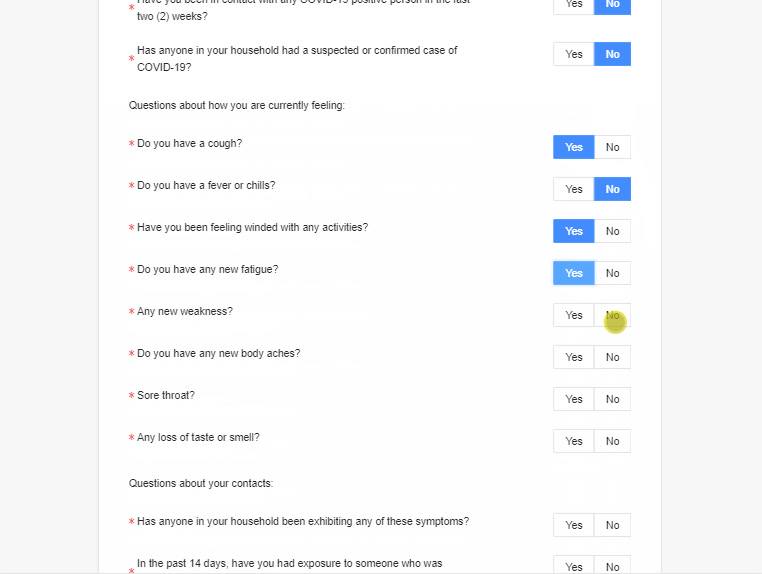Select Yes for household exhibiting symptoms
This screenshot has width=762, height=574.
[573, 525]
